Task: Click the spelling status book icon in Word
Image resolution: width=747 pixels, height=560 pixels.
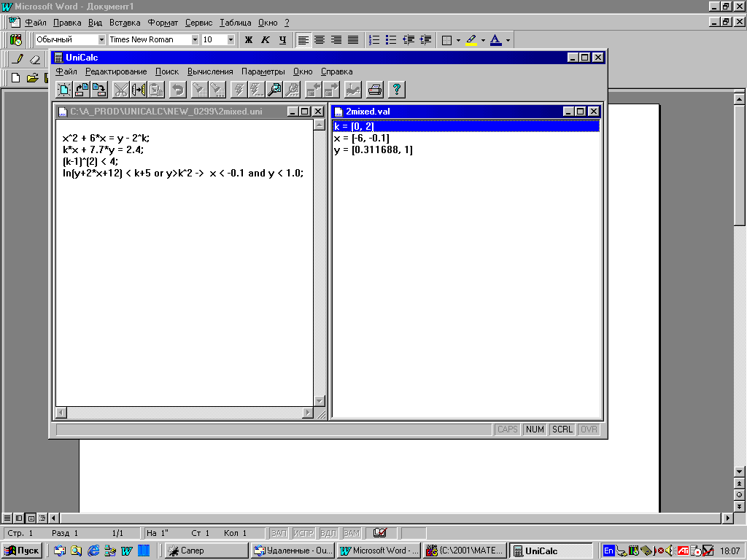Action: [379, 532]
